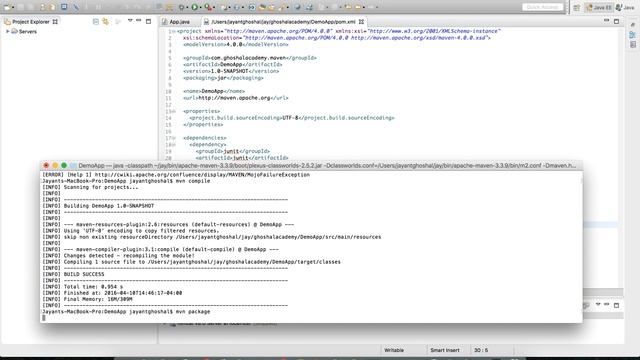640x360 pixels.
Task: Click the url http://maven.apache.org line
Action: (x=236, y=98)
